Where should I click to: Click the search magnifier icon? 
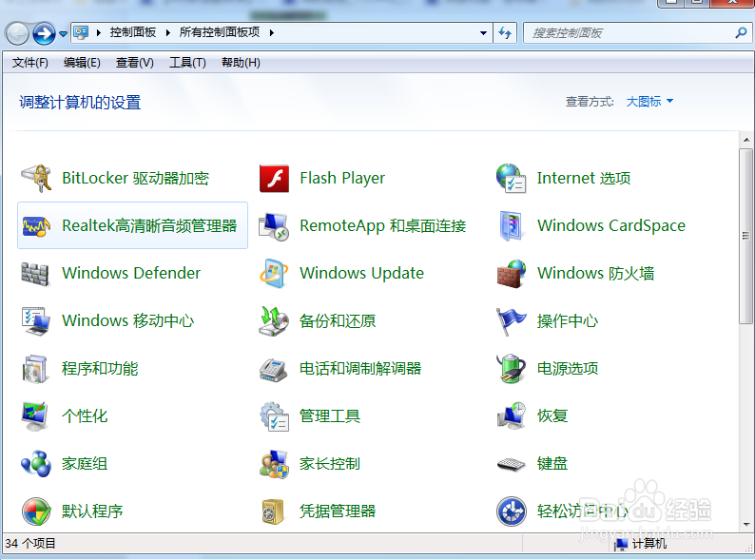[741, 32]
